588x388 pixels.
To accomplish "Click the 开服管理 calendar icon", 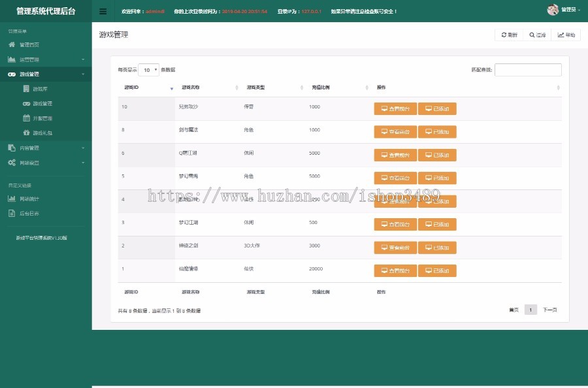I will (x=25, y=118).
